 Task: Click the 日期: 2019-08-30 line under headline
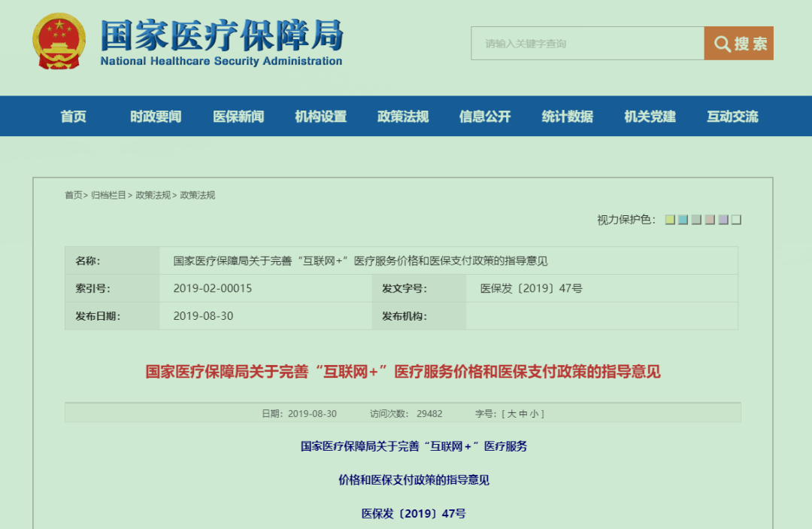(x=298, y=414)
